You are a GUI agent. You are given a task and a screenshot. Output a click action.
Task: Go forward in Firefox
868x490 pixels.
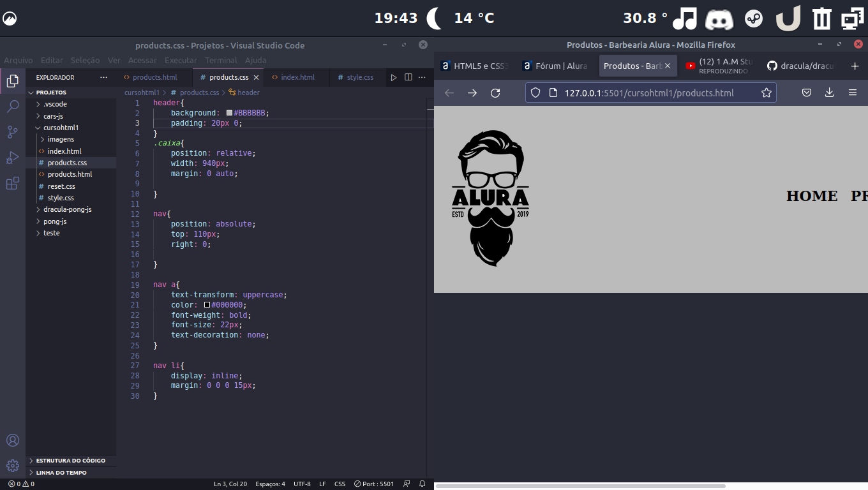[472, 93]
